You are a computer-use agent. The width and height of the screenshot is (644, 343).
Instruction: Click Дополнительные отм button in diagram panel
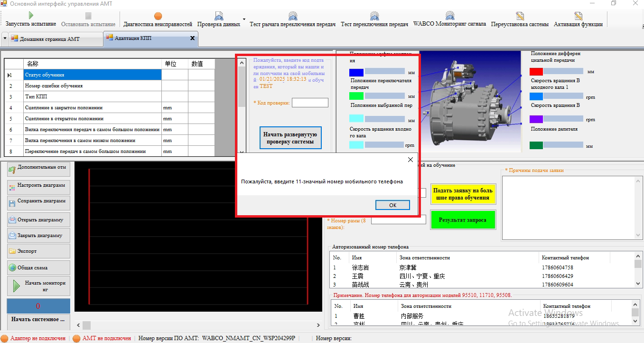[x=38, y=169]
